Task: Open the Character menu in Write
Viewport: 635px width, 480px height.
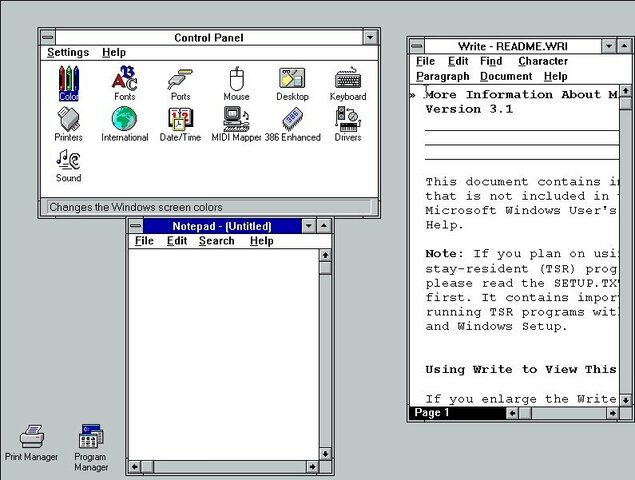Action: [x=543, y=61]
